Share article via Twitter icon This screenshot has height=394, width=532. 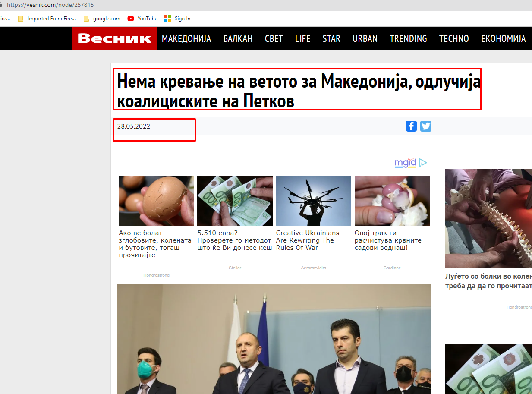point(426,126)
